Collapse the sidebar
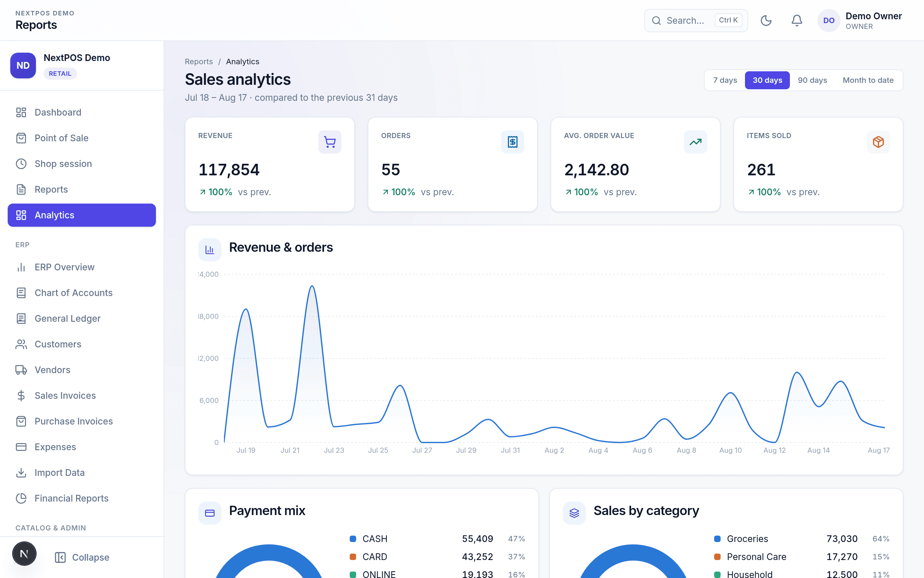Screen dimensions: 924x578 point(82,557)
